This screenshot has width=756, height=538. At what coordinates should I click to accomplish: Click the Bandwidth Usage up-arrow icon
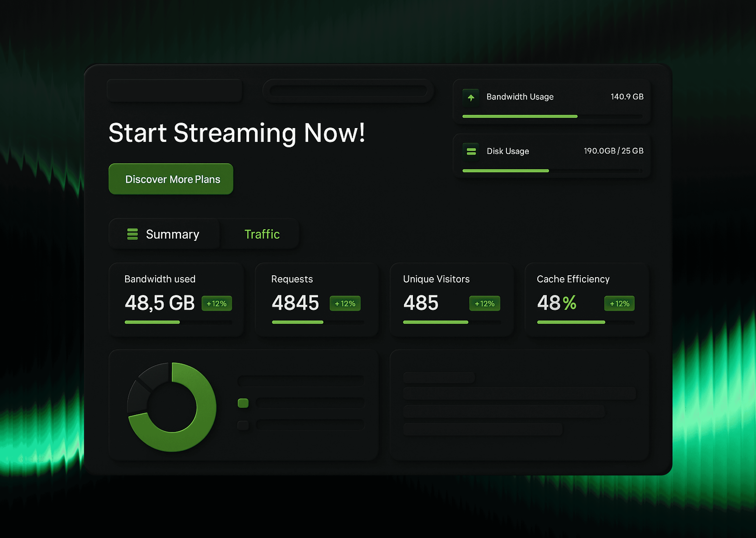[x=471, y=98]
